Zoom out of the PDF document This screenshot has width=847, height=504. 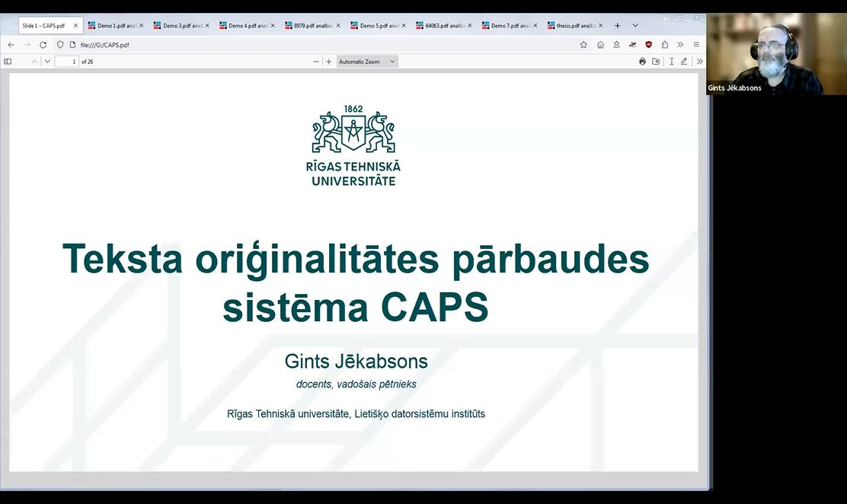[x=316, y=62]
